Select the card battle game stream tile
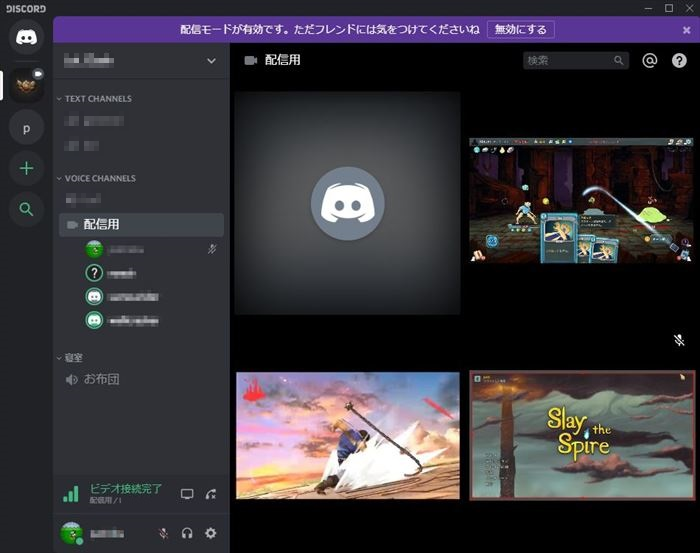 click(582, 200)
